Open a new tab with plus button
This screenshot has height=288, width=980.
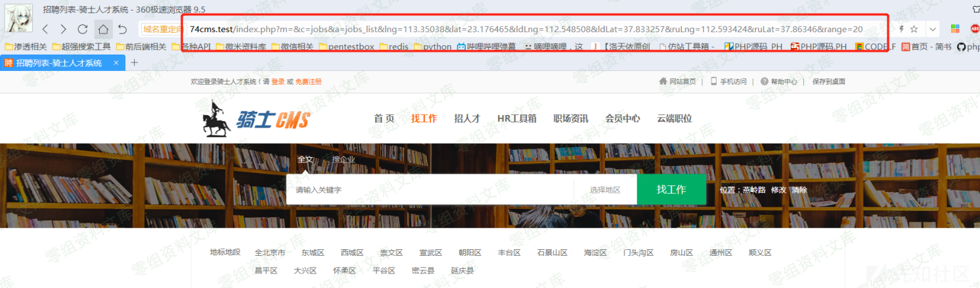coord(135,63)
